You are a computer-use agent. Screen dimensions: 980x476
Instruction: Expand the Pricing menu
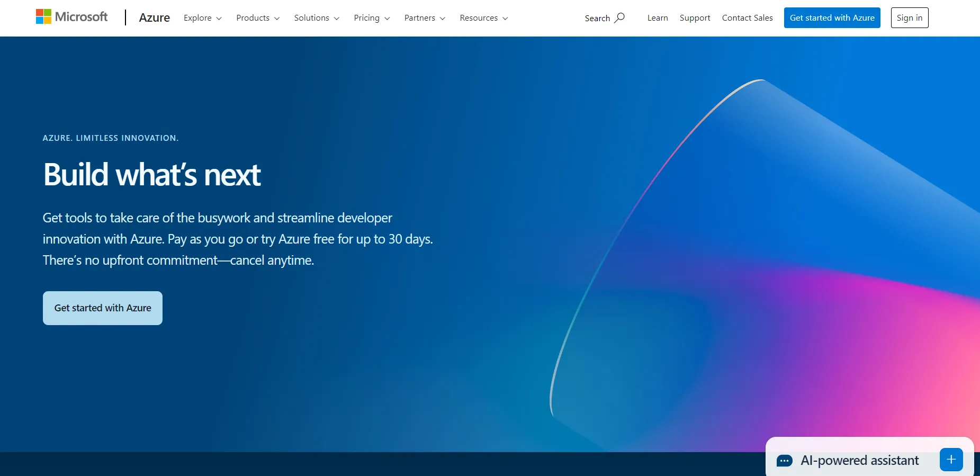tap(372, 18)
